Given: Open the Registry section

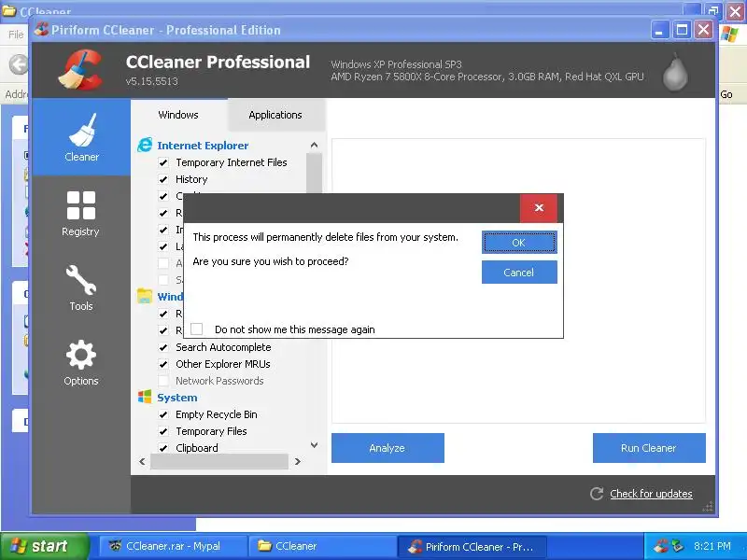Looking at the screenshot, I should pyautogui.click(x=81, y=214).
